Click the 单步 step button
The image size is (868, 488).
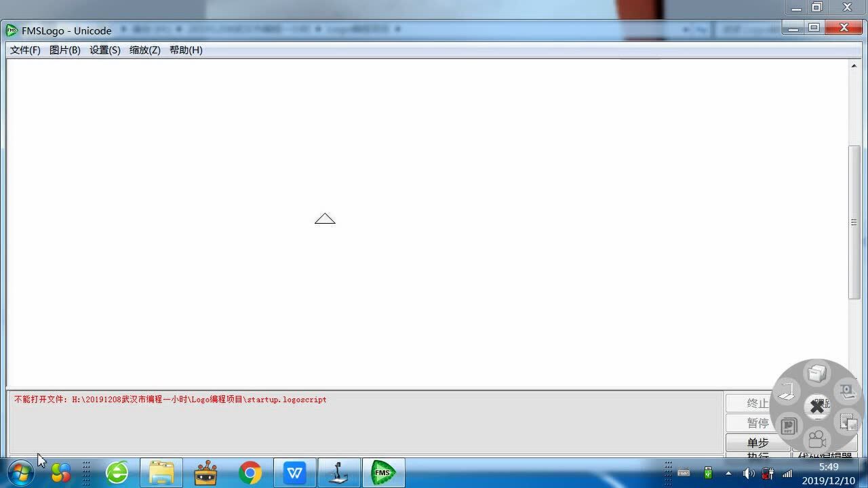pos(757,443)
